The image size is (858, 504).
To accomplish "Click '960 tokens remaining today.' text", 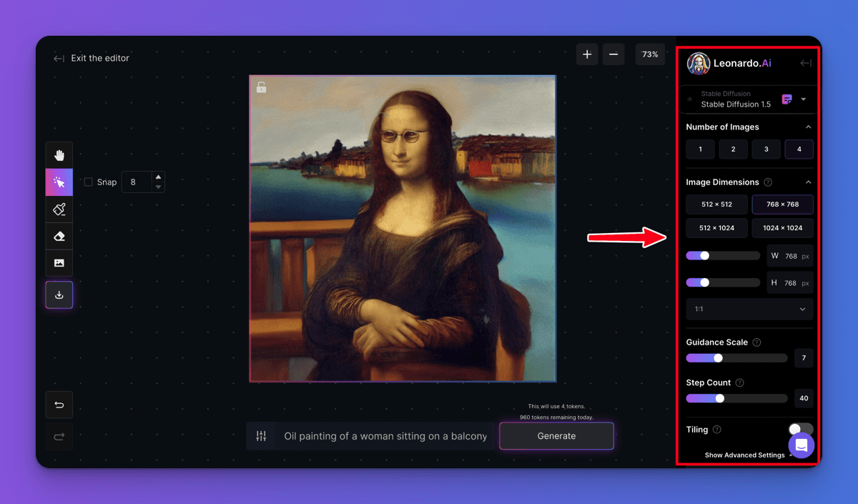I will (x=556, y=417).
